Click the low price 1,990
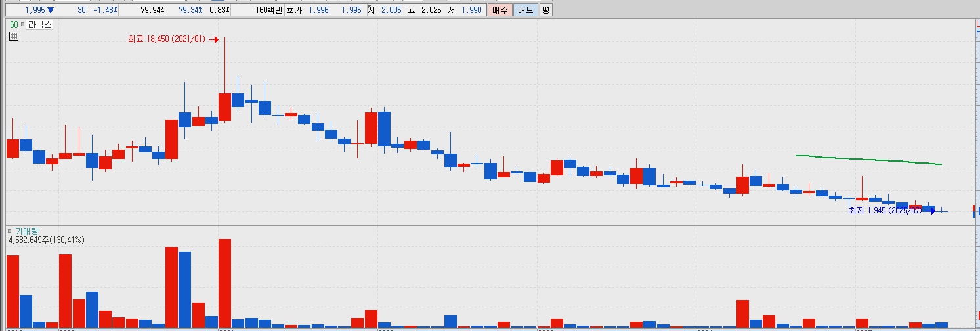This screenshot has height=331, width=980. click(471, 11)
